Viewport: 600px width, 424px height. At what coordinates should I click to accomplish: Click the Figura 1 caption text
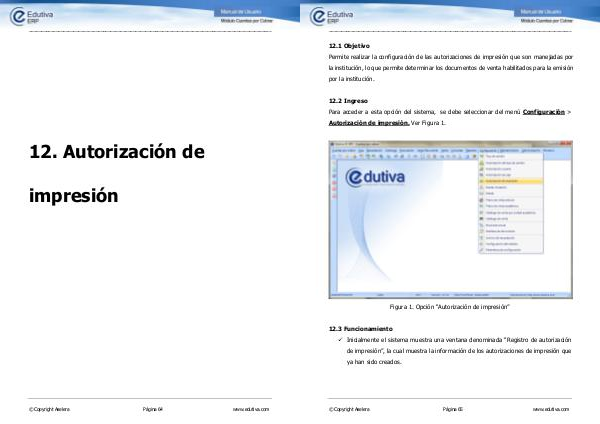pos(449,307)
